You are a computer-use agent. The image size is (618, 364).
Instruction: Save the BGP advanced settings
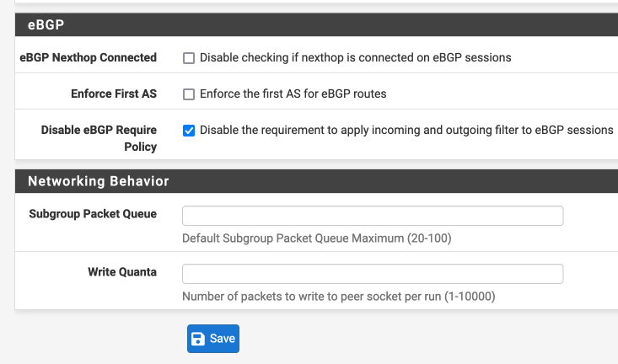[x=213, y=339]
